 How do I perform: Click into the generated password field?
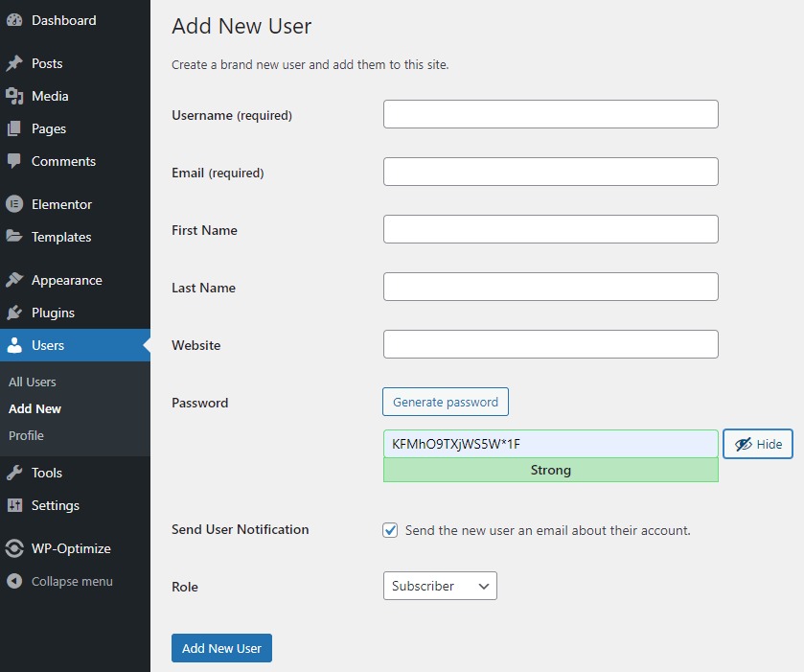(551, 444)
